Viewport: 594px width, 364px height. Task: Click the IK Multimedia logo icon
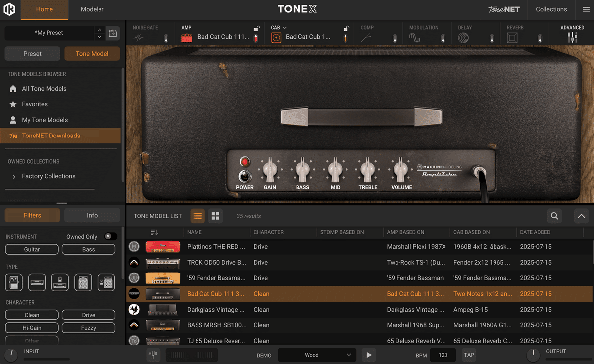click(9, 9)
